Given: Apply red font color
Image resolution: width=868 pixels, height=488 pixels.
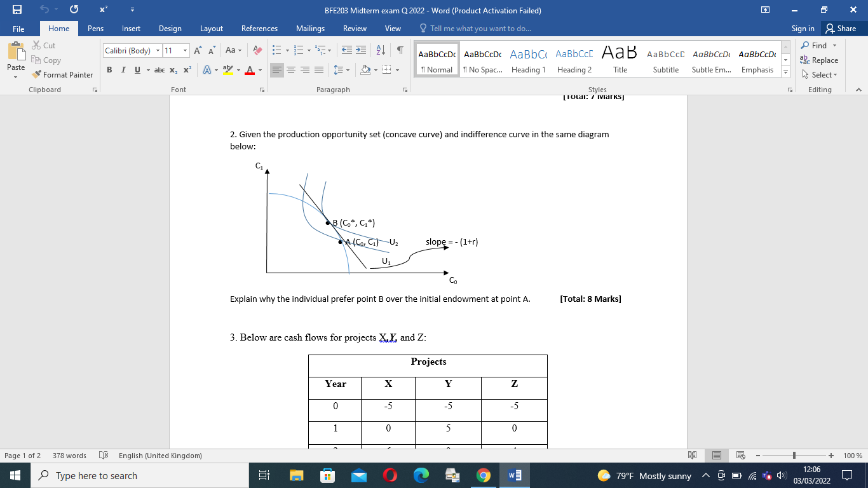Looking at the screenshot, I should pyautogui.click(x=250, y=70).
